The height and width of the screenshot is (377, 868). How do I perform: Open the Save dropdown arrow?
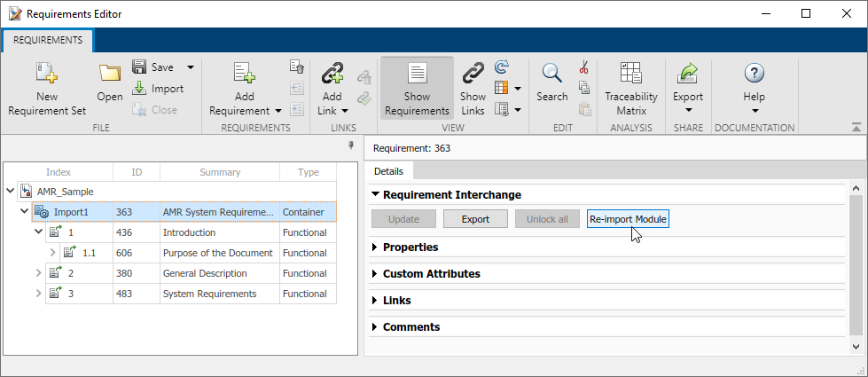click(x=190, y=67)
